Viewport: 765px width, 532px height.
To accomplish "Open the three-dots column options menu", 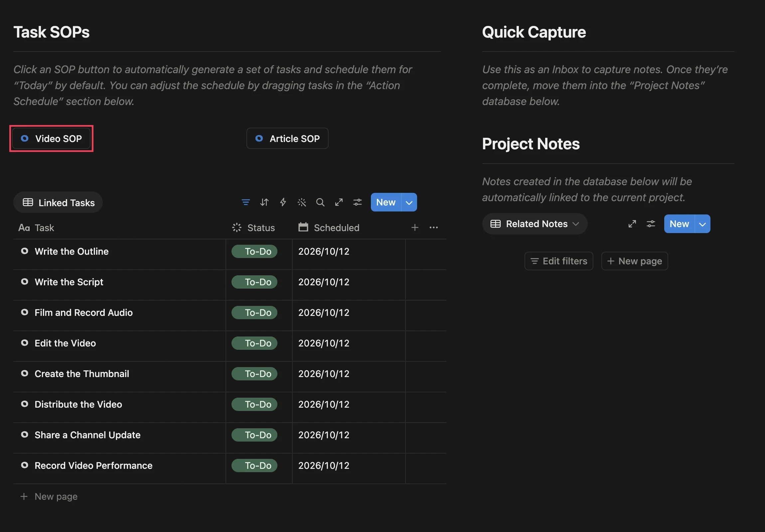I will [x=433, y=227].
